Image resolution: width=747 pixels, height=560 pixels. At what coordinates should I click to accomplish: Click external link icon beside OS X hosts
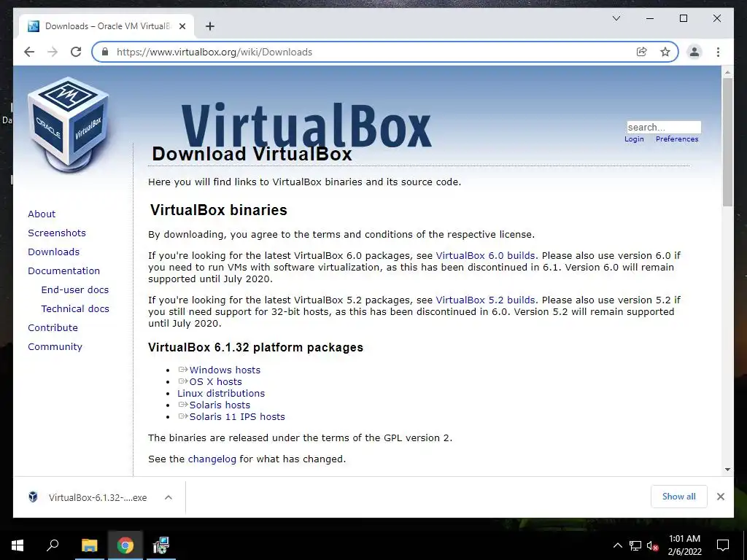click(183, 381)
